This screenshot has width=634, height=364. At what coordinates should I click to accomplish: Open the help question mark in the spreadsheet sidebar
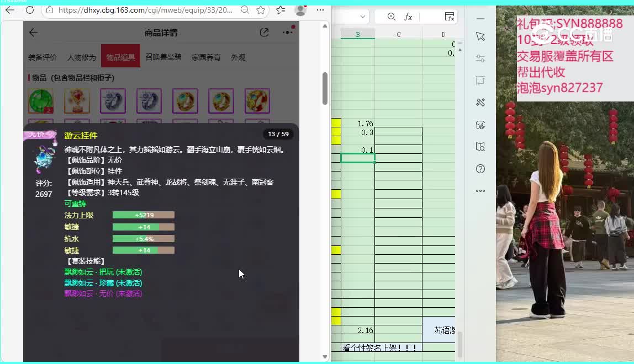[480, 169]
